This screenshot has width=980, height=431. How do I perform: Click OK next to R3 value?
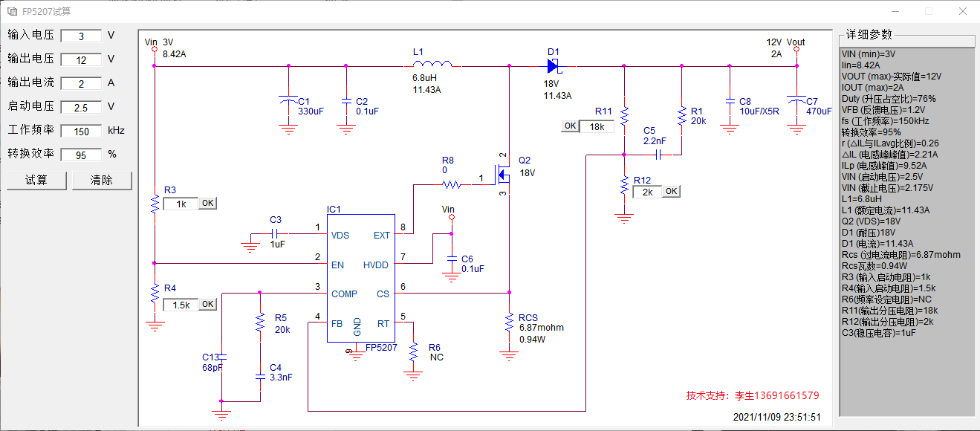pos(207,203)
